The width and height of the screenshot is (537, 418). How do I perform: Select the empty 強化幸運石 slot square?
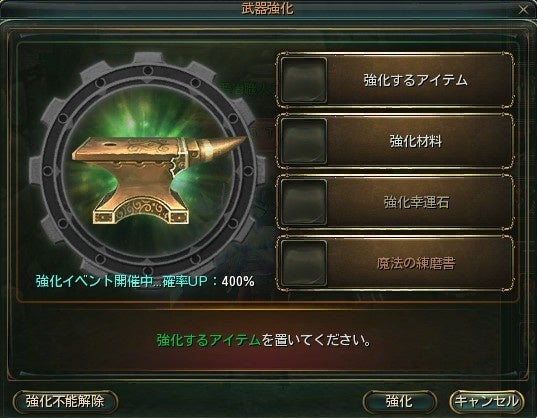point(304,202)
